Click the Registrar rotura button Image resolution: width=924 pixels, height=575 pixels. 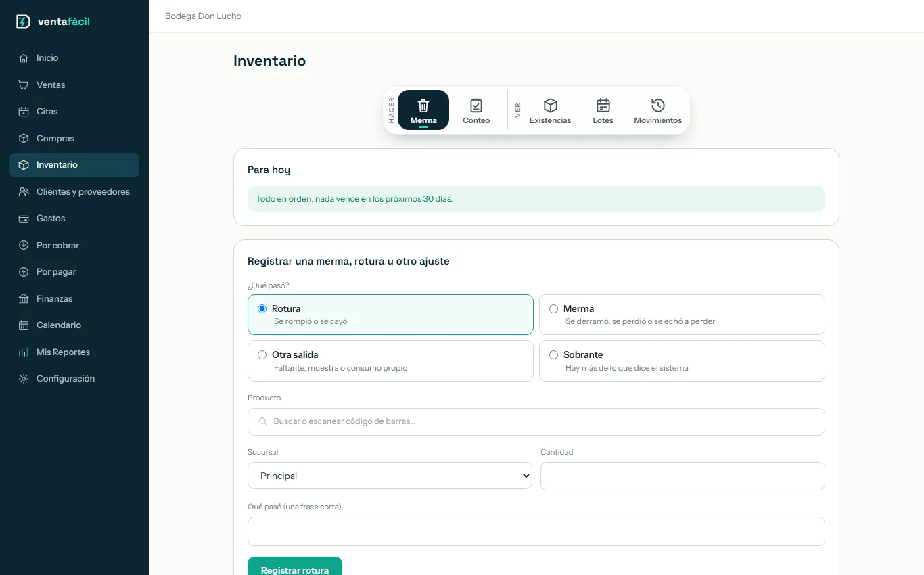click(295, 566)
